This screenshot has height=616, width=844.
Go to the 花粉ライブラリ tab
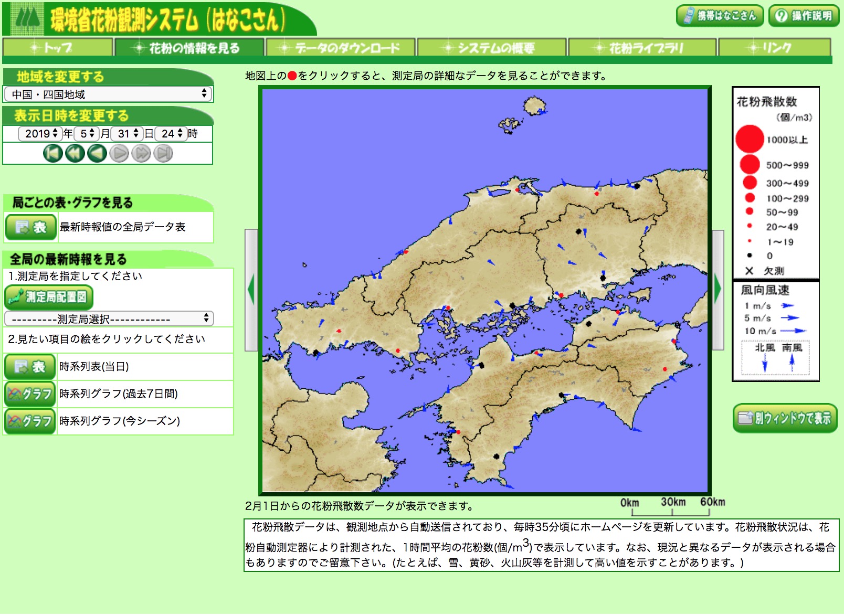tap(642, 48)
